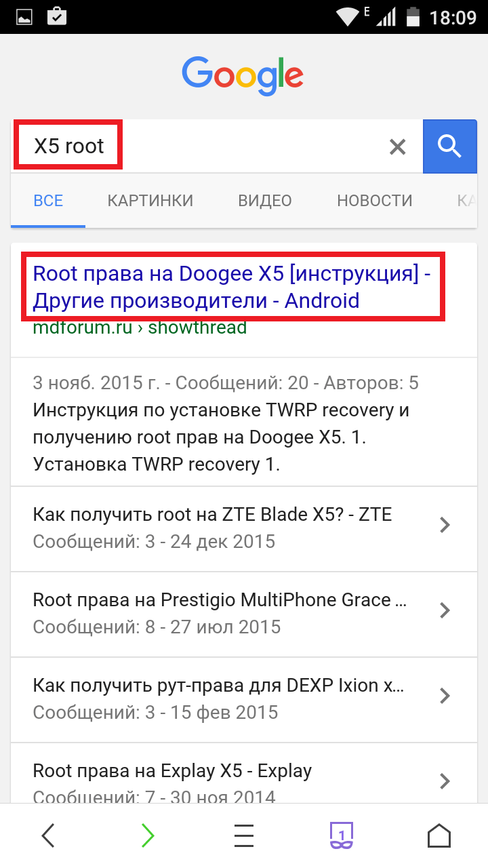This screenshot has height=868, width=488.
Task: Tap the battery icon in the status bar
Action: click(x=412, y=16)
